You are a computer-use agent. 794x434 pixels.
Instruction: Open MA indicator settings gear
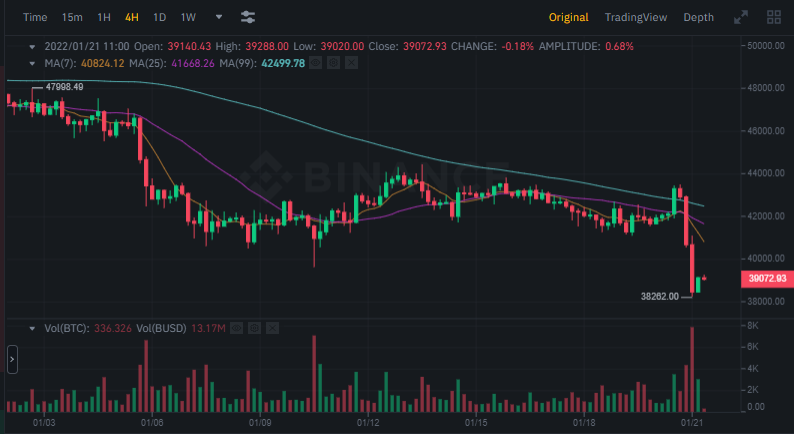(334, 63)
